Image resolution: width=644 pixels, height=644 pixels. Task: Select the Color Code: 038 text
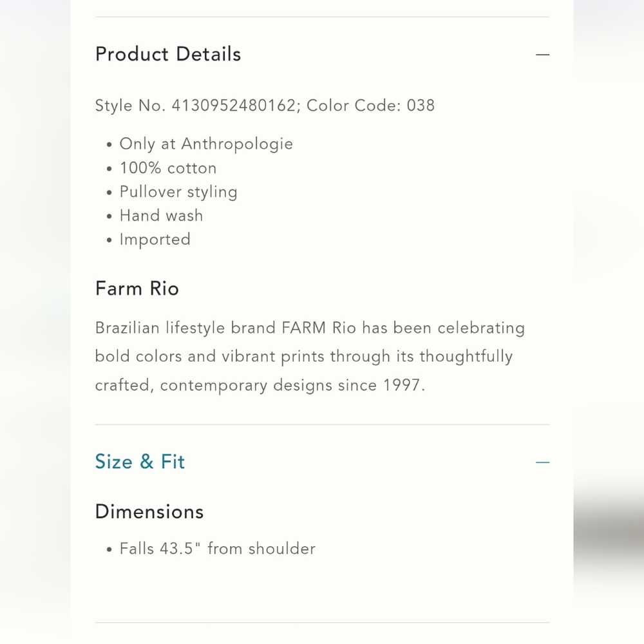click(x=370, y=106)
